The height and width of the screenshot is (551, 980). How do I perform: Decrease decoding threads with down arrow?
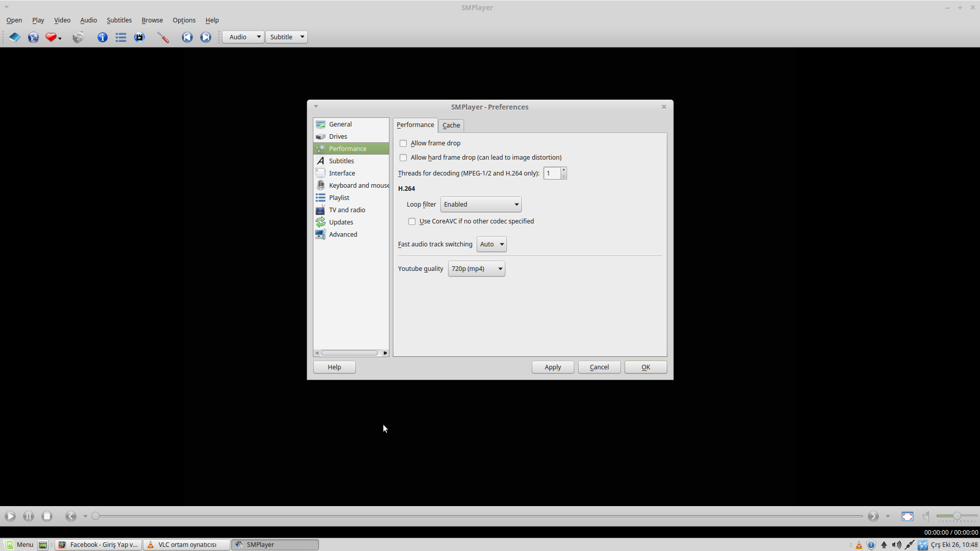(x=563, y=177)
